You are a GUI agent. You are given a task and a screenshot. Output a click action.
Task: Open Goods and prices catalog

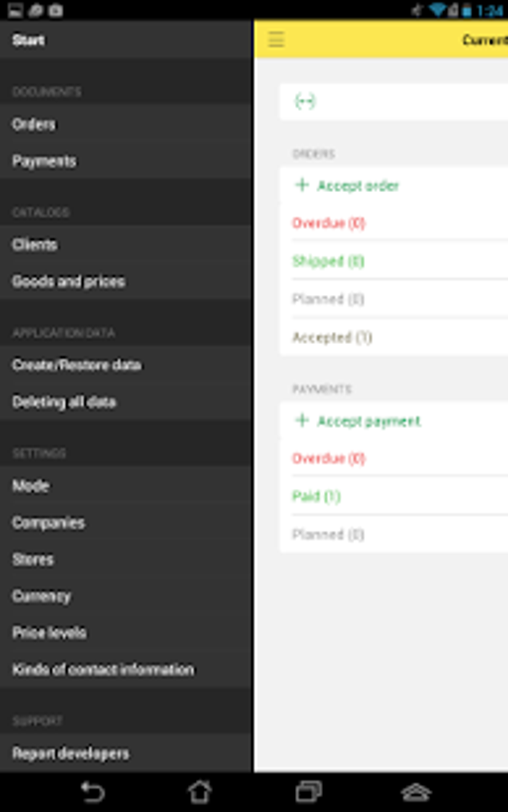69,281
